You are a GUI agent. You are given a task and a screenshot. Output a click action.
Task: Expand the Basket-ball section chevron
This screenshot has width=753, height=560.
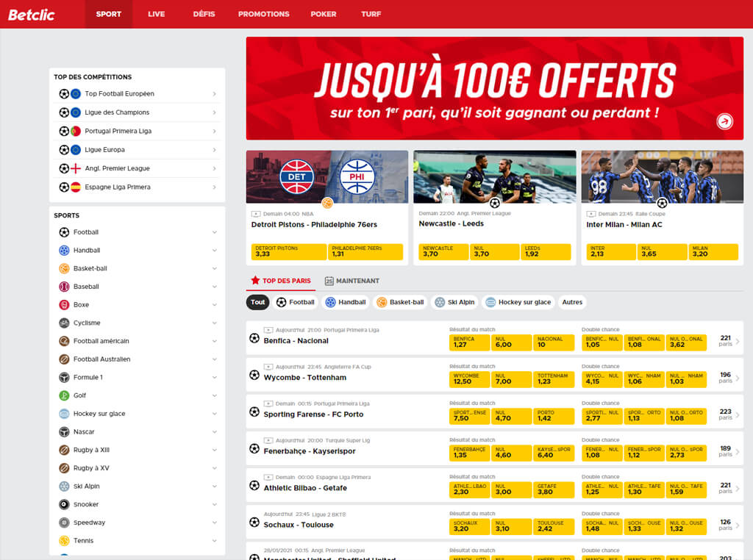(x=214, y=269)
